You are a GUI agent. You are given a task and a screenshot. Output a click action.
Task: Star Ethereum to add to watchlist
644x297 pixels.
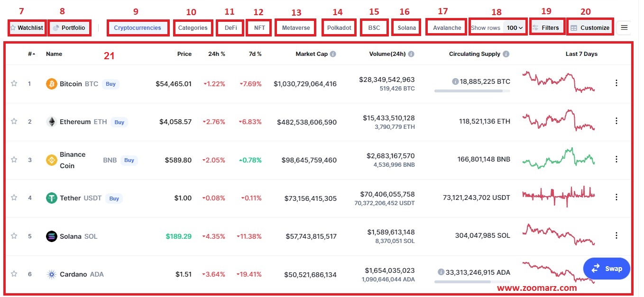click(14, 121)
